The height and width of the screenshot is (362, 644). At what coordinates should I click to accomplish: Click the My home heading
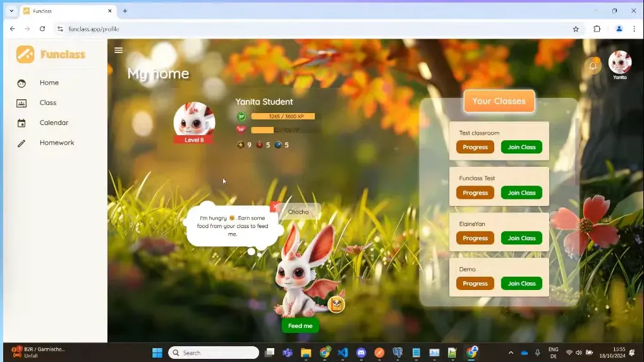tap(158, 73)
